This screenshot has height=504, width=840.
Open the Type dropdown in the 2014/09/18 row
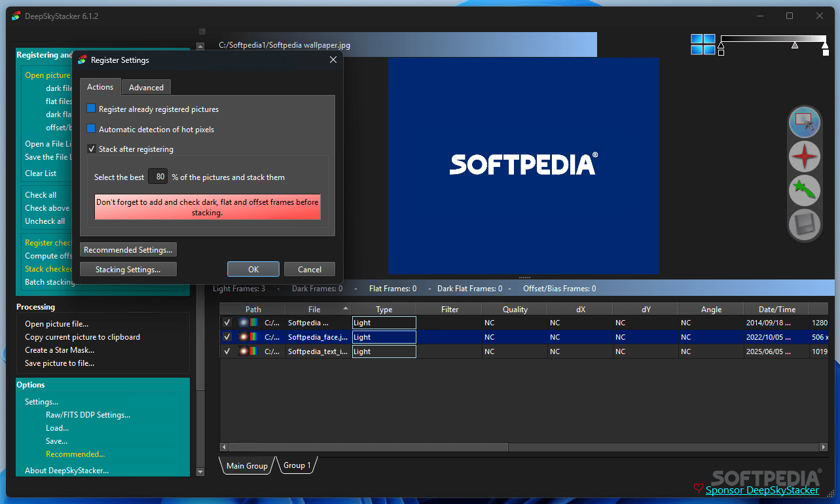(x=384, y=323)
